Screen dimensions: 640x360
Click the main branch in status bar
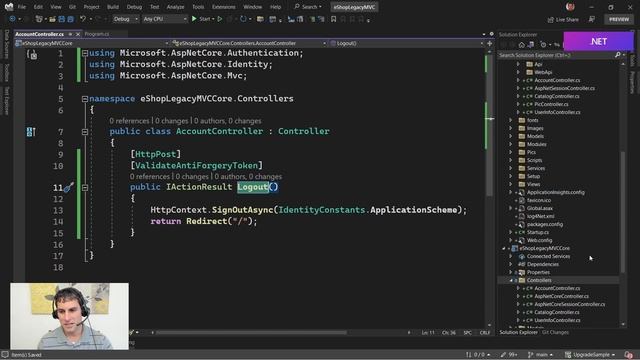click(541, 355)
